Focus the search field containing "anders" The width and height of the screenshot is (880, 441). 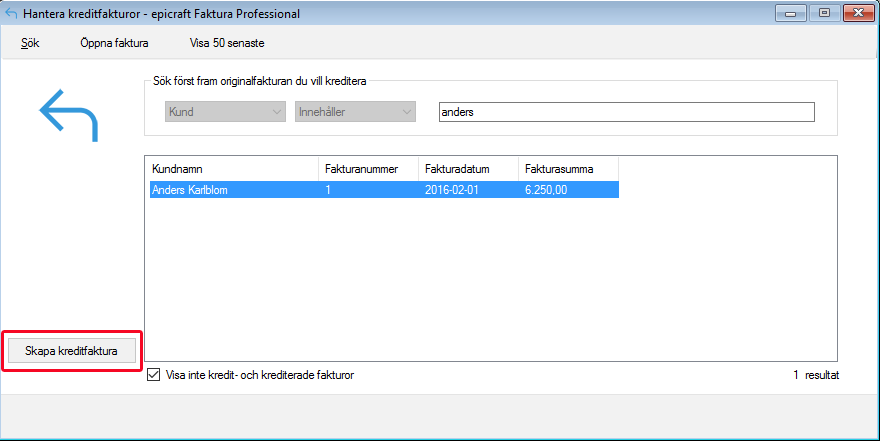pyautogui.click(x=626, y=112)
